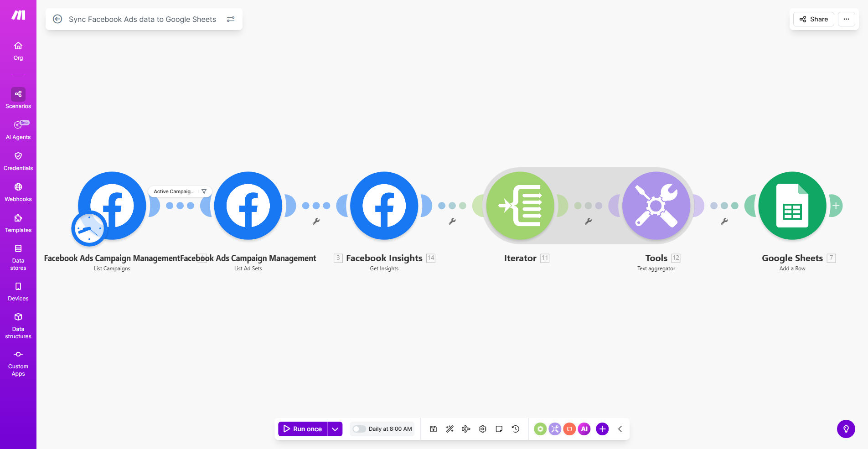The width and height of the screenshot is (868, 449).
Task: Select the Facebook Insights Get Insights module
Action: tap(384, 206)
